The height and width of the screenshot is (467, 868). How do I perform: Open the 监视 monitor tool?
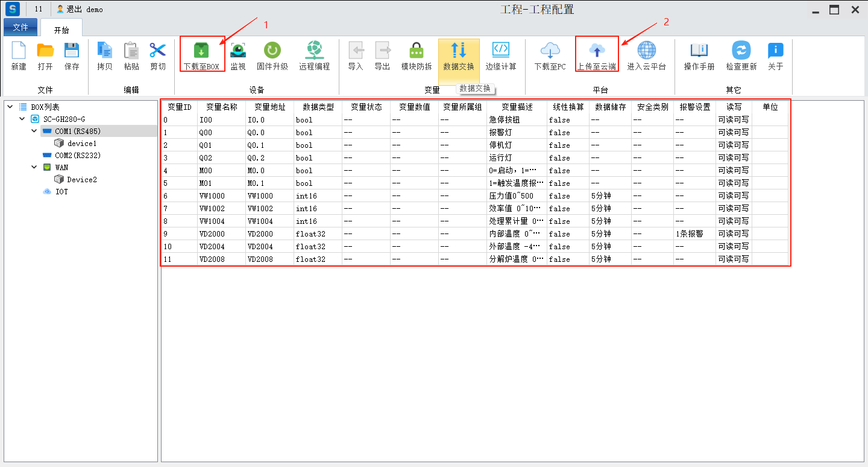pos(238,51)
